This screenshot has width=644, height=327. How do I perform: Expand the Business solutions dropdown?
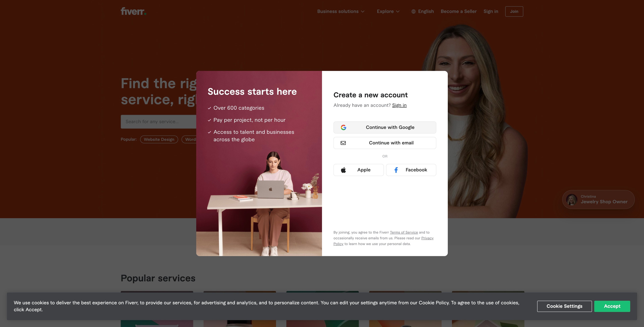[341, 12]
